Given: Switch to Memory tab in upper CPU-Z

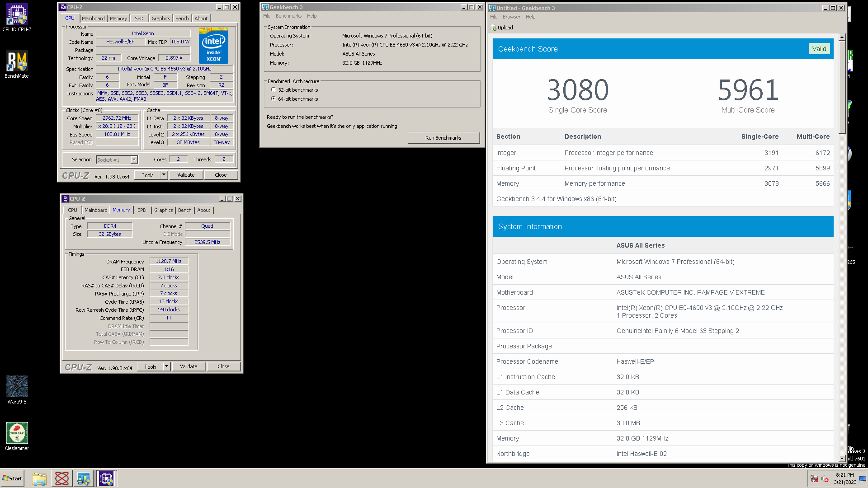Looking at the screenshot, I should (118, 19).
